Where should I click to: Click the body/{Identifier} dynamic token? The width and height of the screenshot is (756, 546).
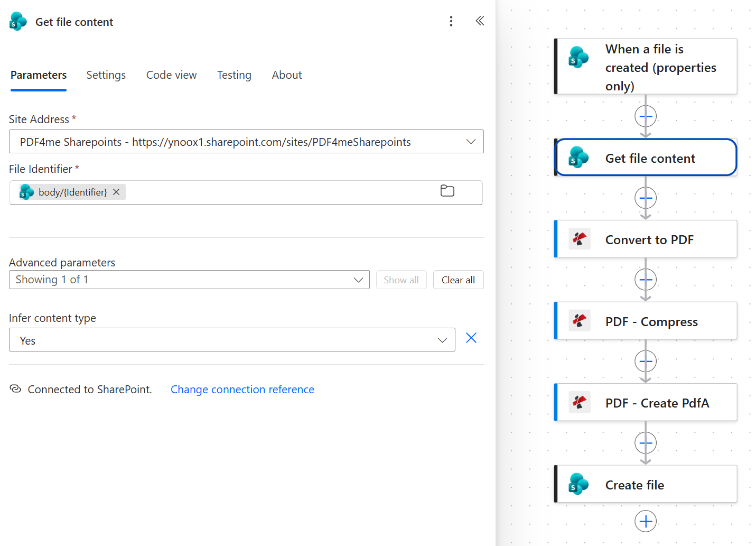point(72,192)
